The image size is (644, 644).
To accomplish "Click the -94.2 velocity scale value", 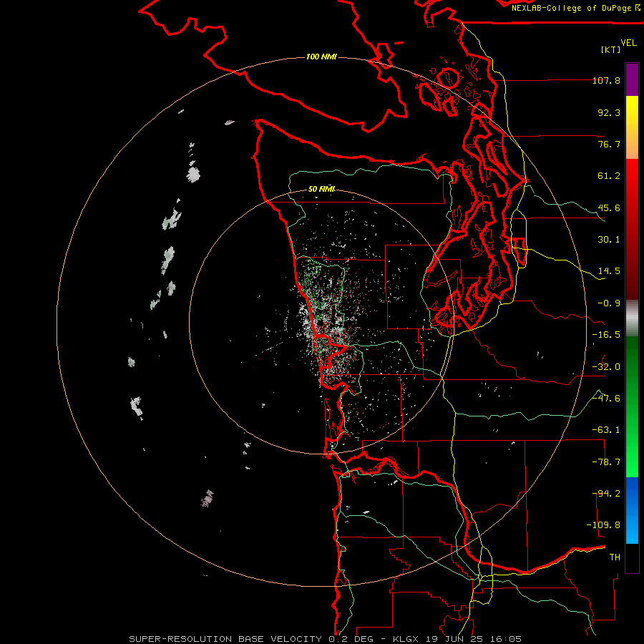I will 606,494.
